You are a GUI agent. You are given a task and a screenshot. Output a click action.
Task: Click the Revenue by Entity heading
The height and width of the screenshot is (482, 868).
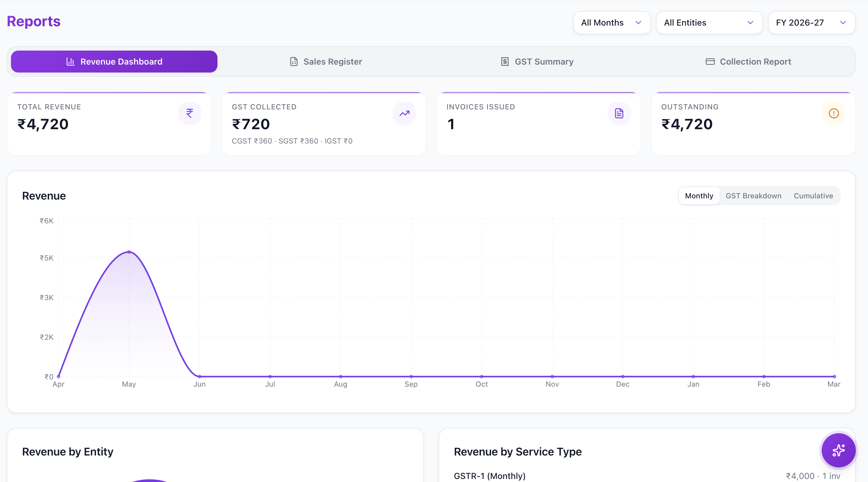pos(68,451)
